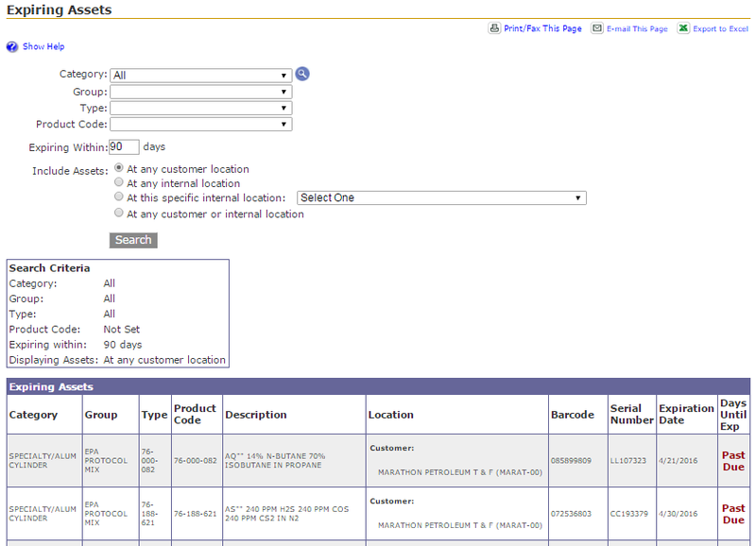Viewport: 756px width, 546px height.
Task: Click the printer icon for Print/Fax
Action: click(494, 28)
